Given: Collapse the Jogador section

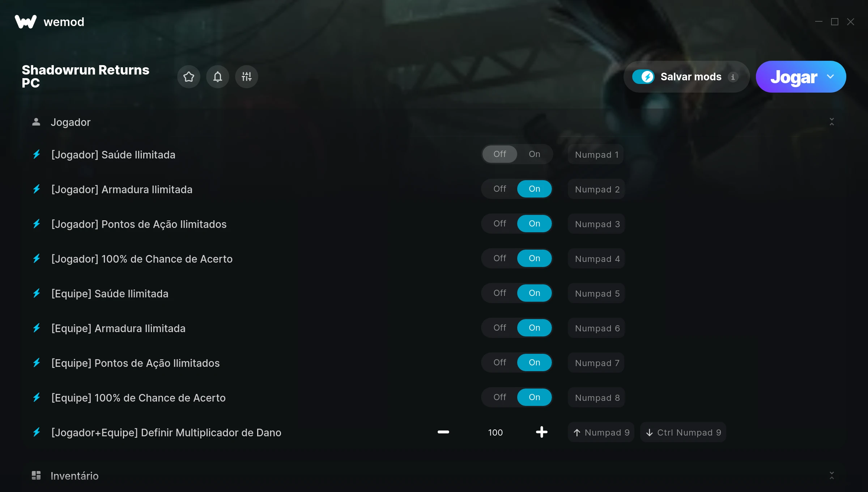Looking at the screenshot, I should [x=832, y=122].
